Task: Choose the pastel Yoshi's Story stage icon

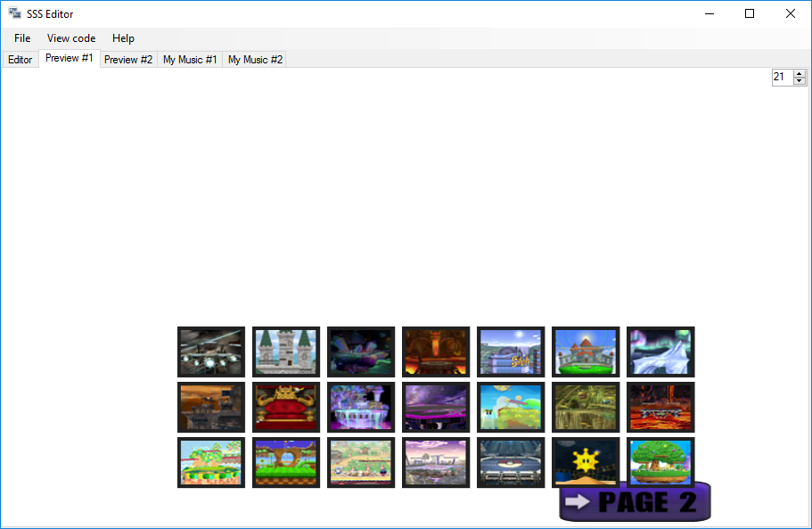Action: (x=211, y=463)
